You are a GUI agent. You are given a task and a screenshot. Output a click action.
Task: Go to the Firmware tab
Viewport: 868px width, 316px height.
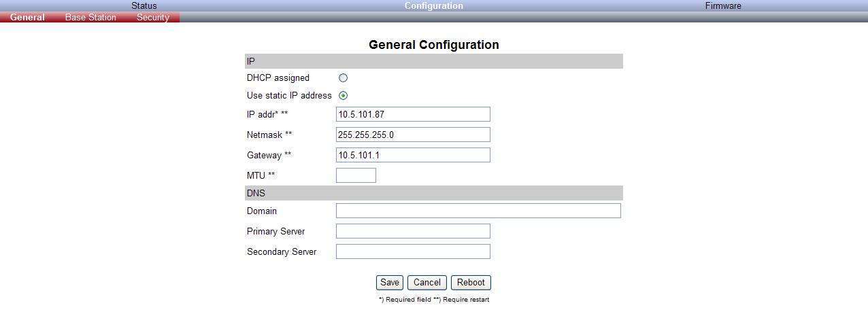pyautogui.click(x=723, y=5)
